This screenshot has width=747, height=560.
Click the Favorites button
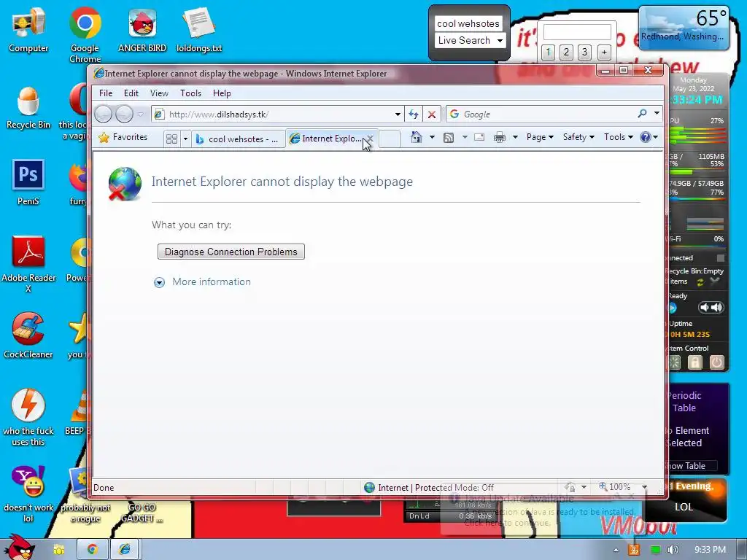(x=123, y=137)
